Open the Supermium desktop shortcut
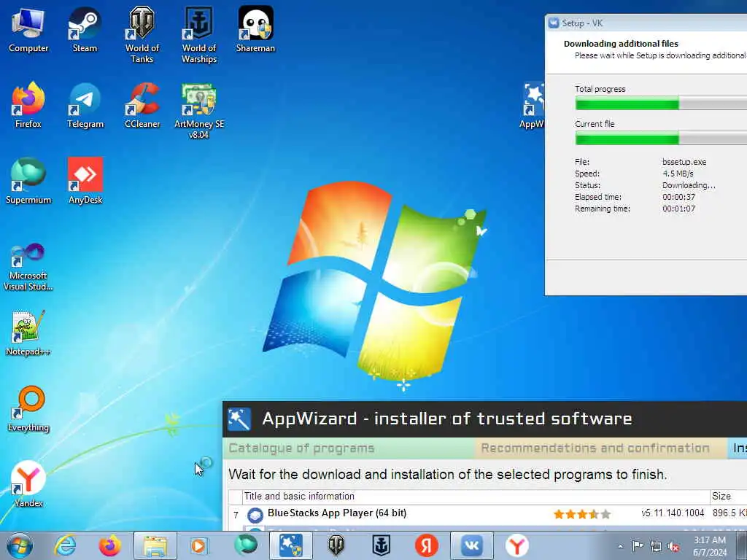Viewport: 747px width, 560px height. [x=28, y=181]
